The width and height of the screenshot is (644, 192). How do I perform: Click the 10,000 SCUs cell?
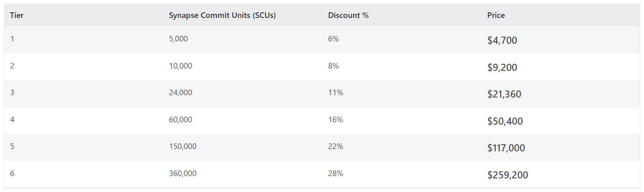(180, 66)
